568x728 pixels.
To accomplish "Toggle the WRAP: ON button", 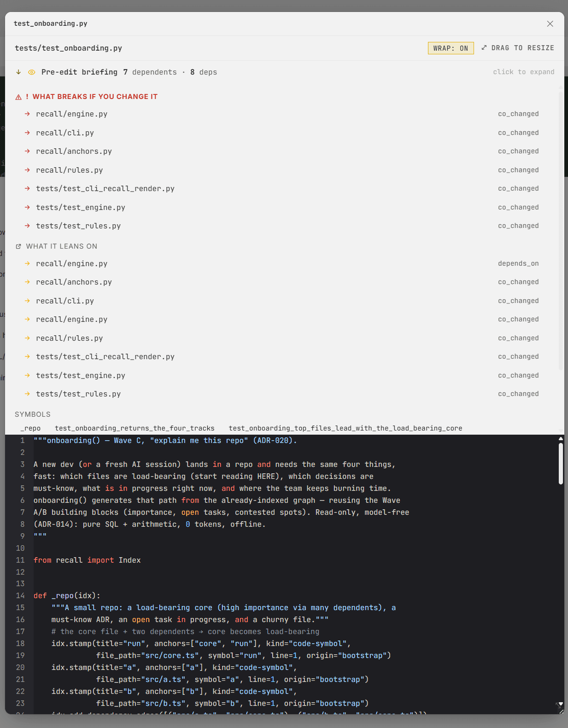I will click(451, 48).
